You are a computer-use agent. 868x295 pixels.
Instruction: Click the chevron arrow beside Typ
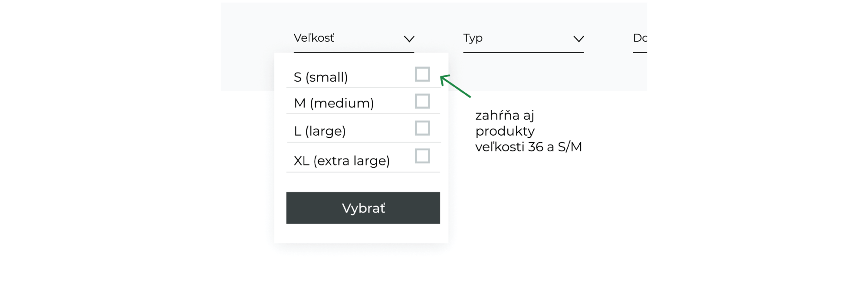coord(578,39)
